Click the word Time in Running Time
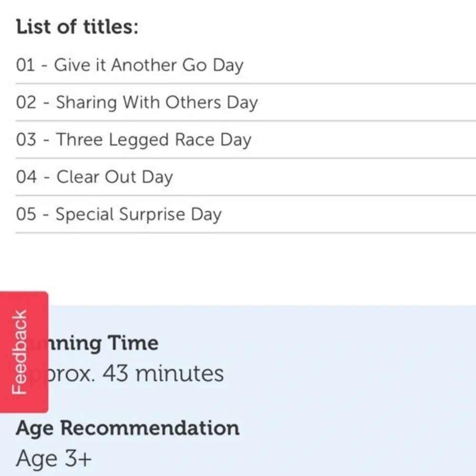476x476 pixels. click(x=133, y=343)
